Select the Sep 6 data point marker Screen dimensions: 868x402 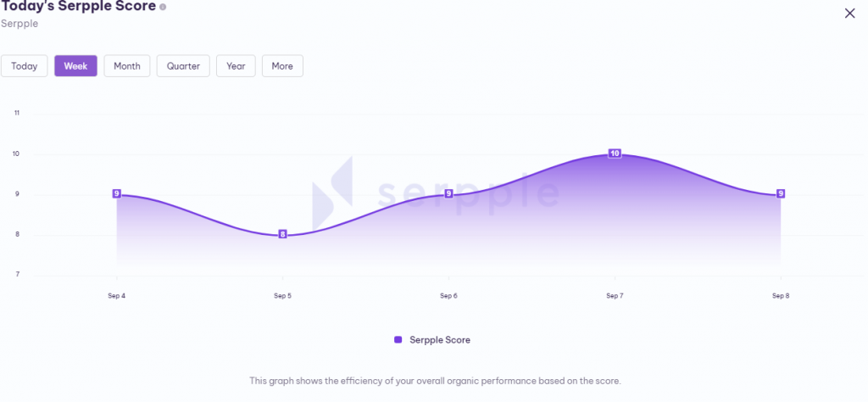pos(448,193)
